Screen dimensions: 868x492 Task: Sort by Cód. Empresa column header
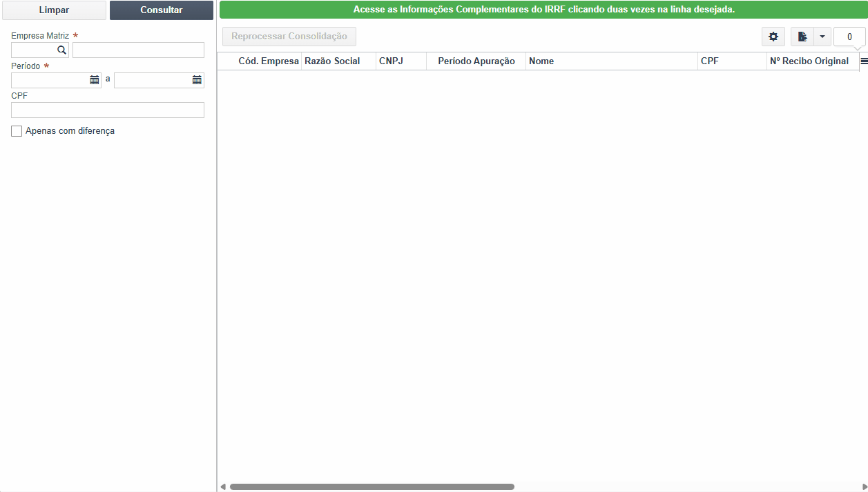tap(268, 61)
